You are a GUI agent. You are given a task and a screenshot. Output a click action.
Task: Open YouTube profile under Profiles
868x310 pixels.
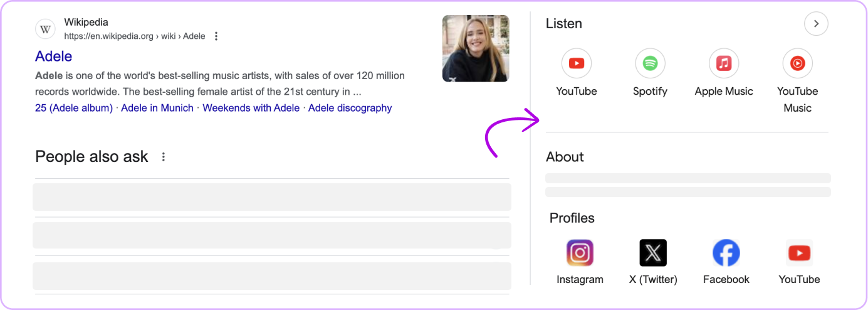click(799, 253)
